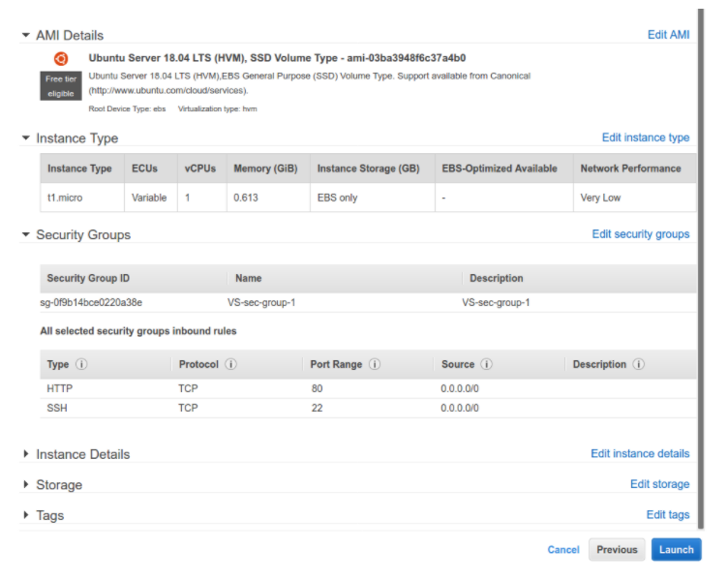The height and width of the screenshot is (582, 728).
Task: Collapse the Instance Type section
Action: pyautogui.click(x=26, y=138)
